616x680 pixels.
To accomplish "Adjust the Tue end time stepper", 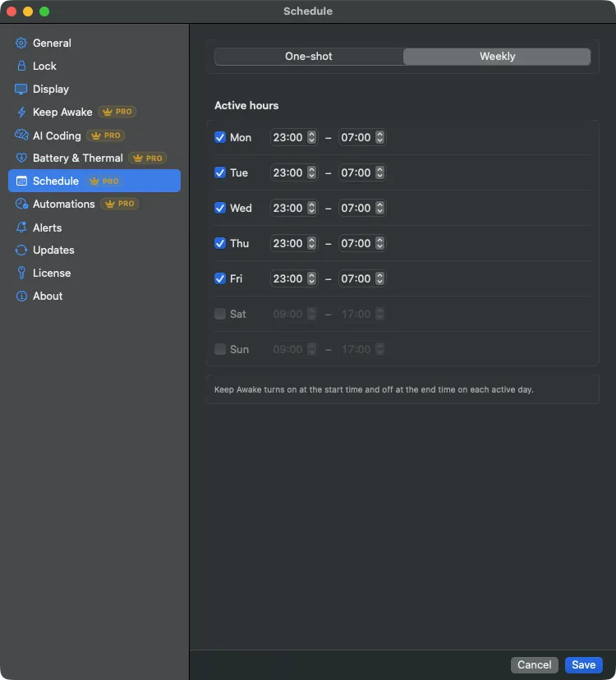I will pos(379,172).
